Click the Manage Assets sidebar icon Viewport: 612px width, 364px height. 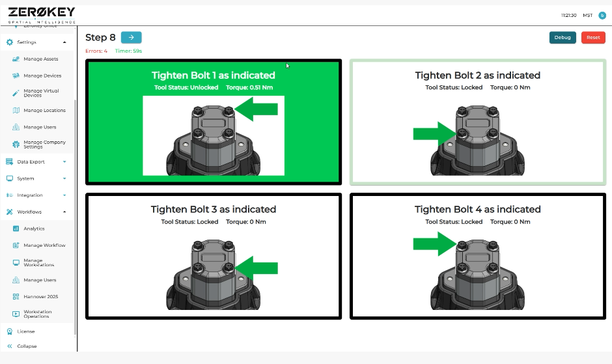[x=16, y=59]
